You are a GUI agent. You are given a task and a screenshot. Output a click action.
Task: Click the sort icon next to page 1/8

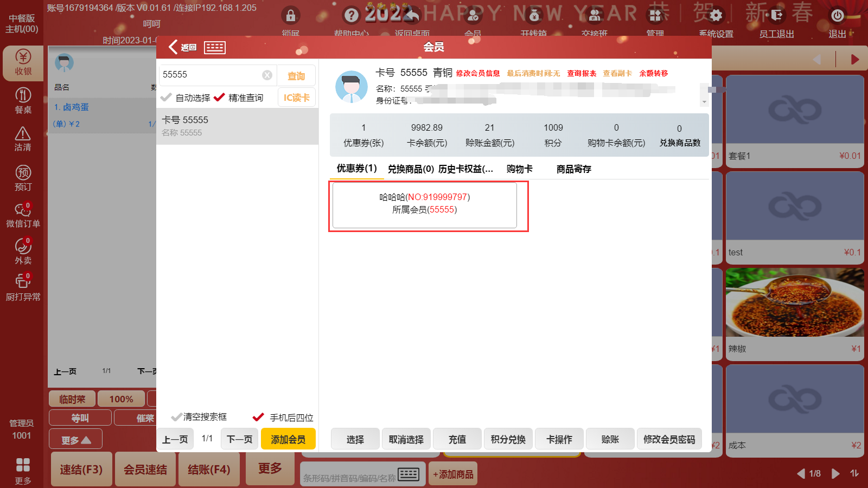pos(854,473)
